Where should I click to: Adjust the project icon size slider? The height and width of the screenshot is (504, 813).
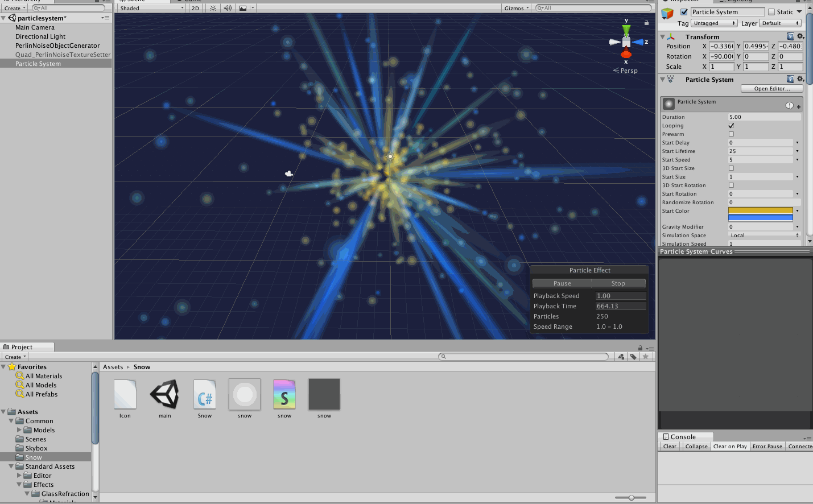(631, 498)
